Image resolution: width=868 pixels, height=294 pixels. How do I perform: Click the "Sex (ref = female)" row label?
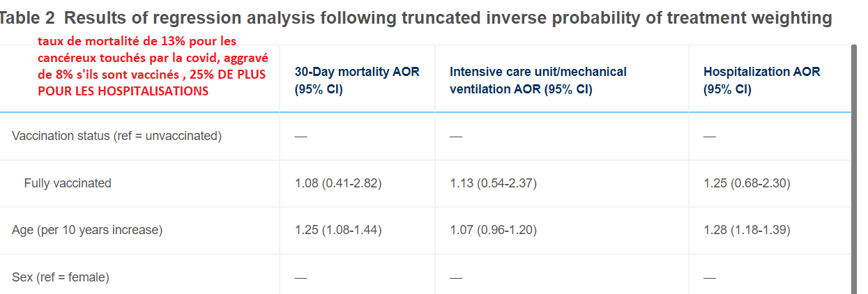click(x=61, y=277)
